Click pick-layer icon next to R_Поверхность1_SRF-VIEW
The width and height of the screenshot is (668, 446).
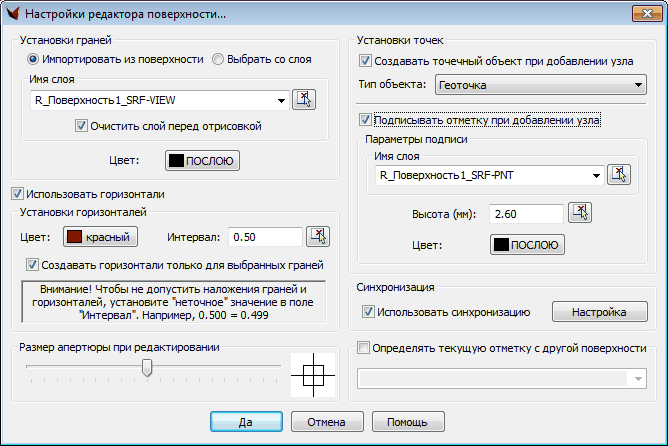[303, 99]
